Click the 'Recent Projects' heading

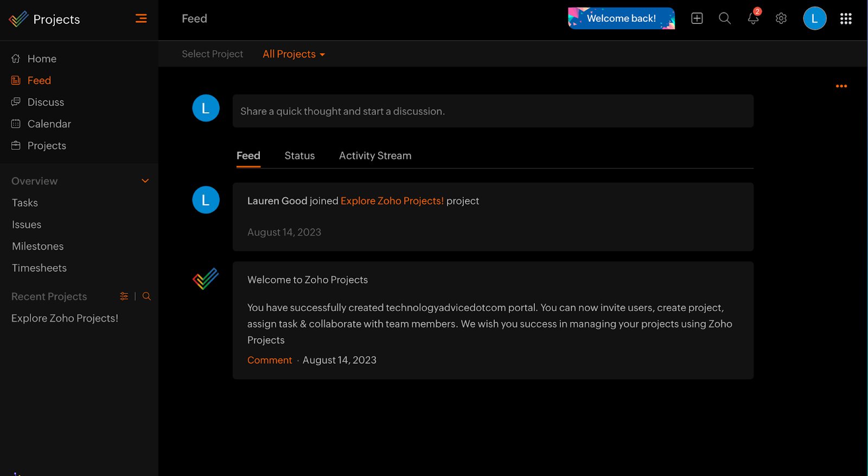[x=49, y=296]
